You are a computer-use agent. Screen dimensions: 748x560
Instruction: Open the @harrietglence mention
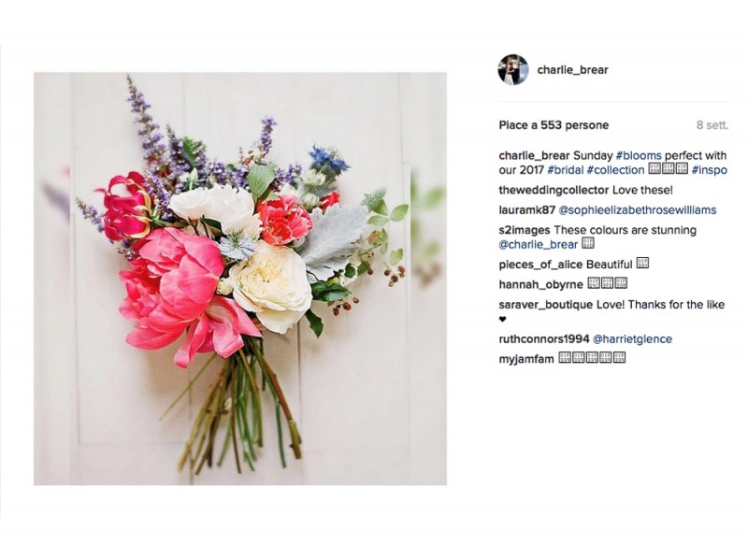[632, 338]
